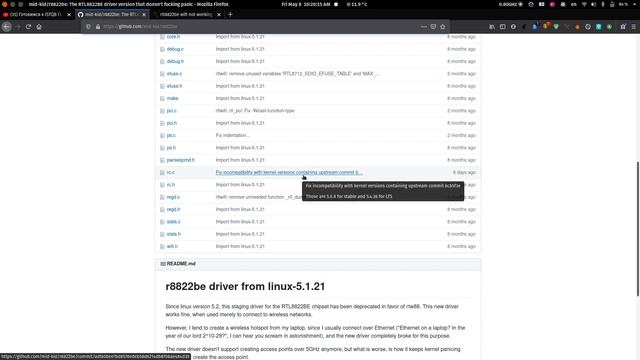The width and height of the screenshot is (640, 360).
Task: Open the ps.h file
Action: [171, 148]
